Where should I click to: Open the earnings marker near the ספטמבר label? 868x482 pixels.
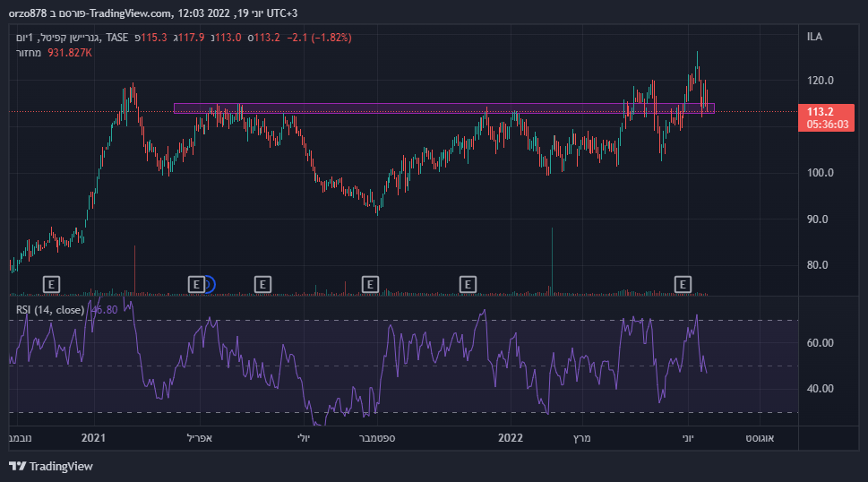click(x=369, y=284)
